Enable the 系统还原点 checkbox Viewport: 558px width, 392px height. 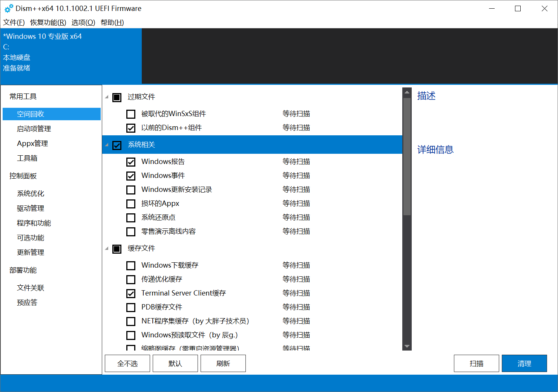(x=131, y=217)
